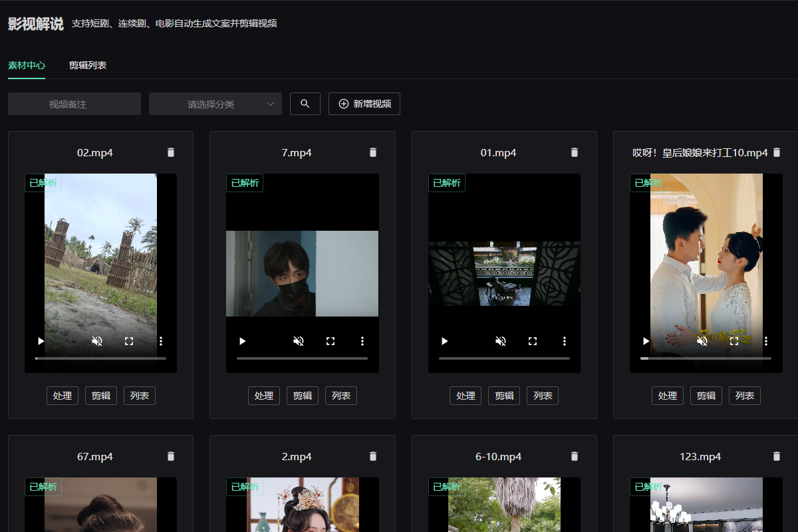This screenshot has height=532, width=798.
Task: Open fullscreen for 7.mp4 video
Action: click(331, 341)
